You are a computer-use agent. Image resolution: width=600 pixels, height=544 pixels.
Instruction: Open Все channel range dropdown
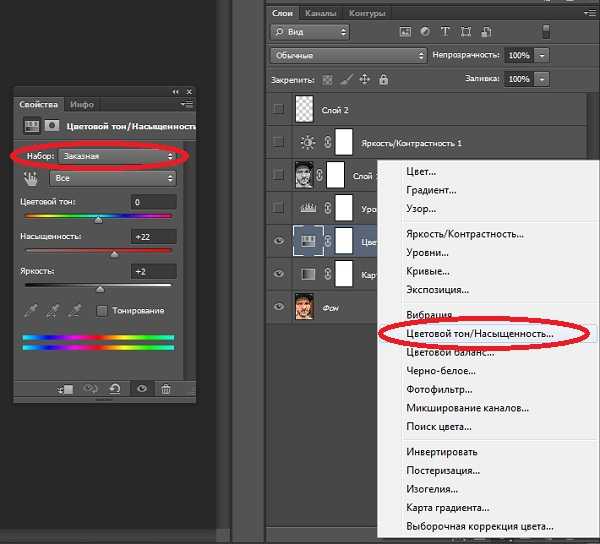pyautogui.click(x=112, y=178)
